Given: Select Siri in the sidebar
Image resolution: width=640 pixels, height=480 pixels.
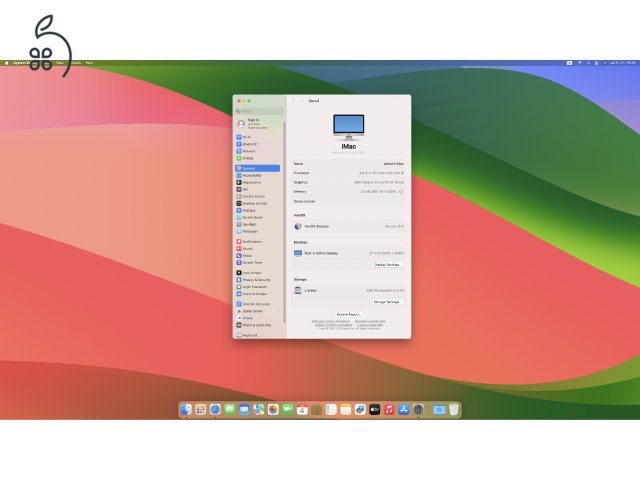Looking at the screenshot, I should pos(258,189).
